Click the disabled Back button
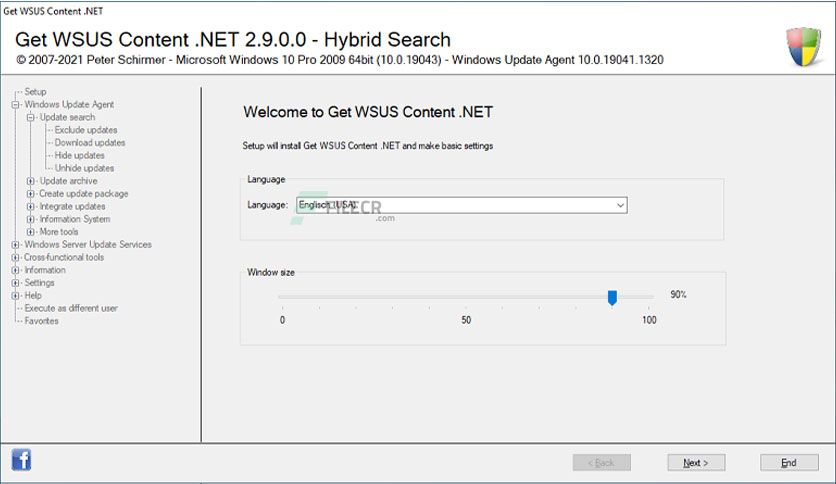 [601, 463]
